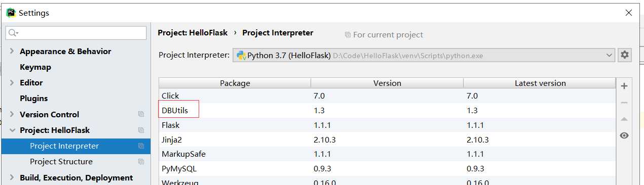Screen dimensions: 644x185
Task: Expand Build, Execution, Deployment section
Action: click(x=12, y=178)
